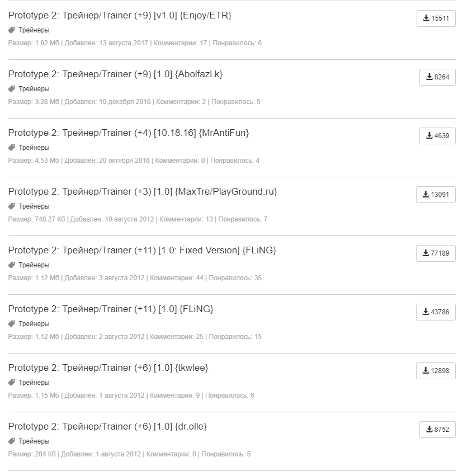The width and height of the screenshot is (463, 476).
Task: Click the 43786 download button for FLiNG
Action: coord(436,312)
